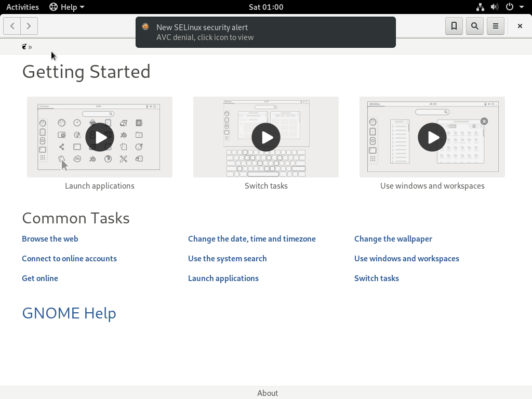The width and height of the screenshot is (532, 399).
Task: Click the SELinux alert notification icon
Action: coord(145,27)
